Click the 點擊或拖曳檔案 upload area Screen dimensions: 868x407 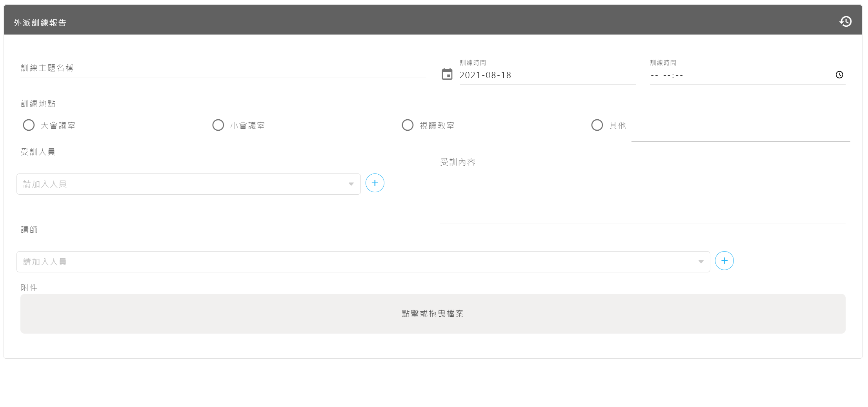coord(433,314)
